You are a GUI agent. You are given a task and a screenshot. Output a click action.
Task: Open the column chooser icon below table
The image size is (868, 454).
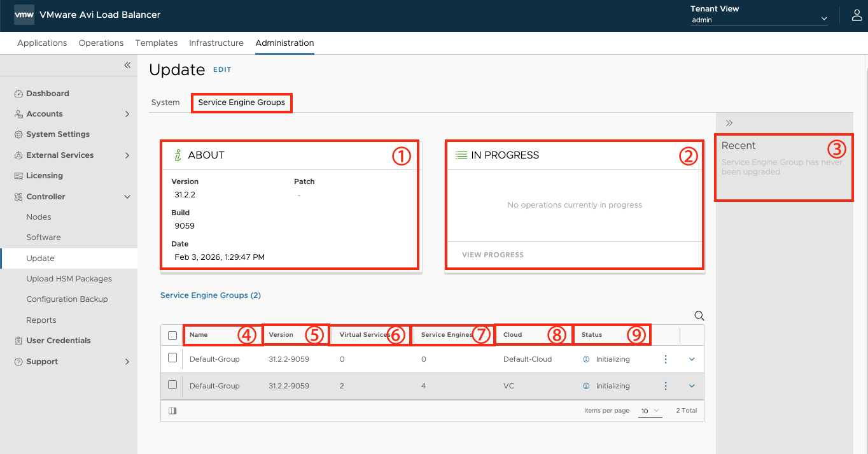coord(172,411)
